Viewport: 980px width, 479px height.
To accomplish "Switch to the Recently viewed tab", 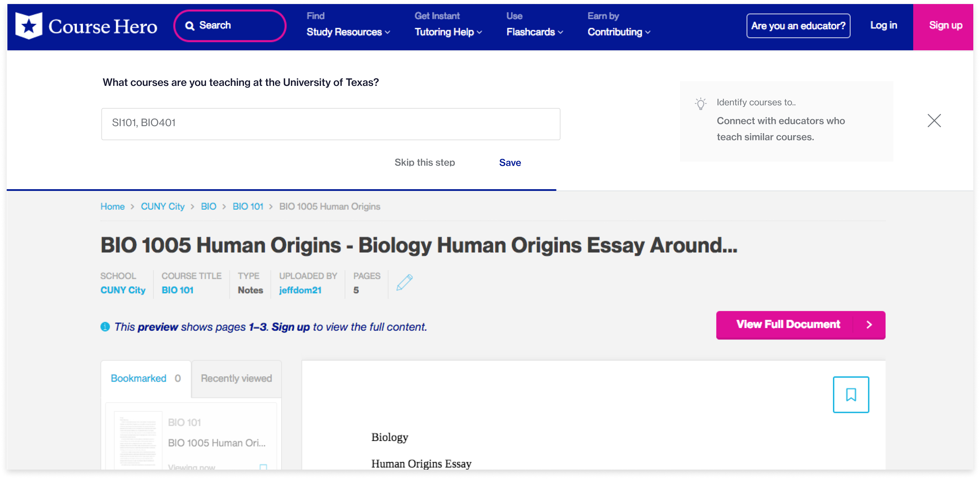I will (236, 378).
